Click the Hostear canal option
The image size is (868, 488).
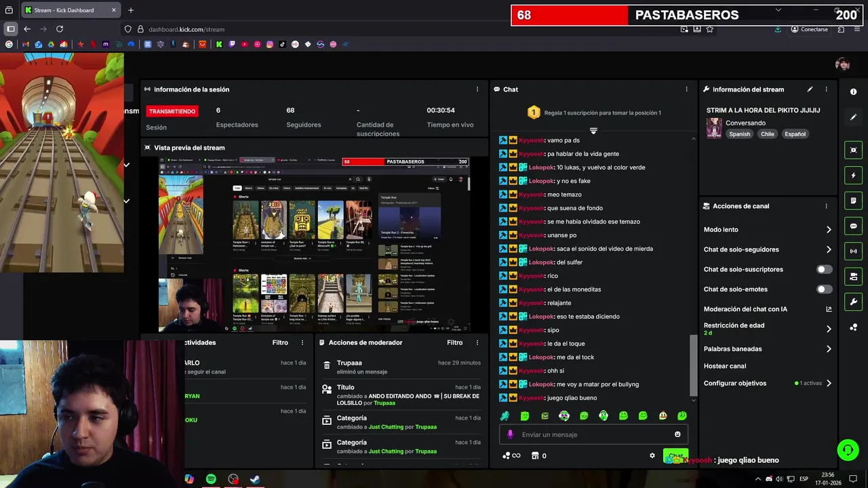click(725, 366)
